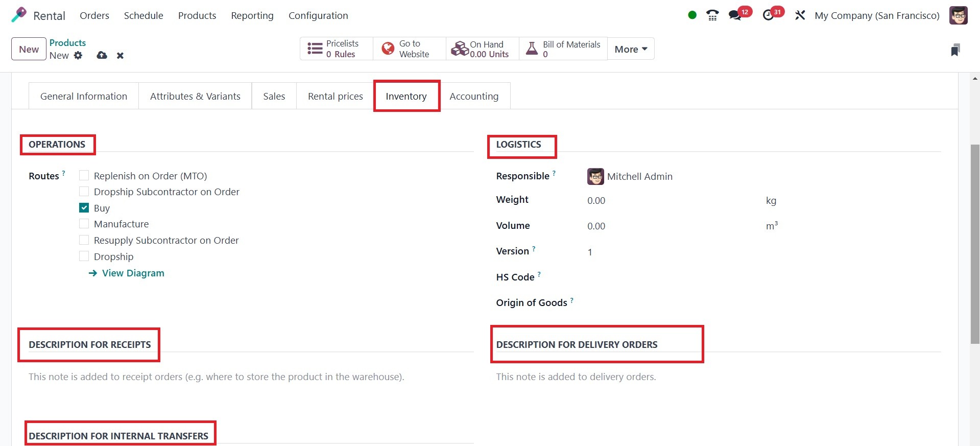Screen dimensions: 980x446
Task: Enable Replenish on Order (MTO) route
Action: point(84,176)
